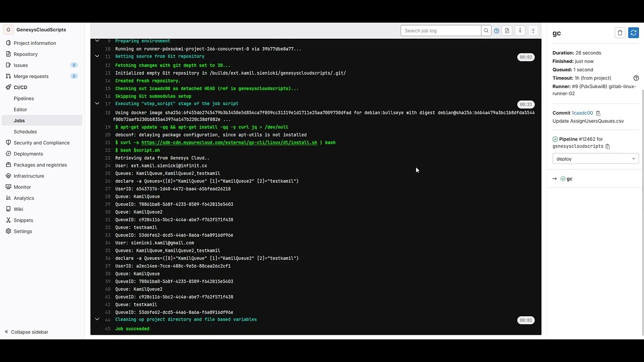The image size is (644, 362).
Task: Select Jobs in the sidebar
Action: pos(42,121)
